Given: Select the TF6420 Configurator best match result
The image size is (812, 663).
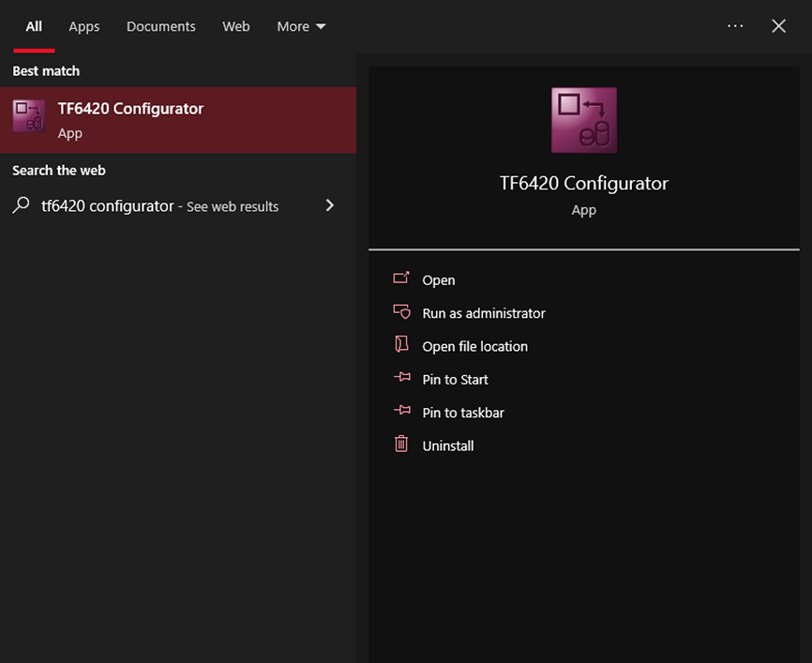Looking at the screenshot, I should (178, 120).
